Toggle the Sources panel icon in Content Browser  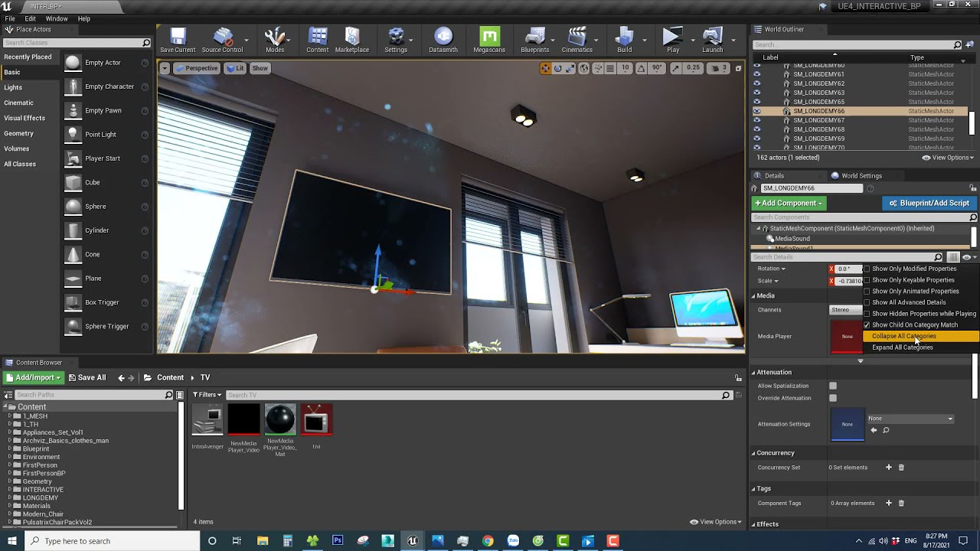tap(8, 395)
